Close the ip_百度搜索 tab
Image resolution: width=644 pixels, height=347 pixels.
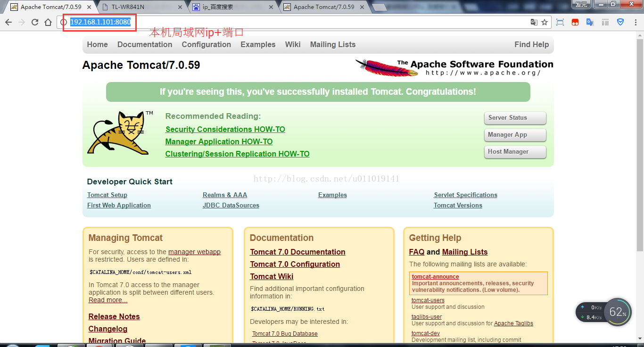point(272,7)
